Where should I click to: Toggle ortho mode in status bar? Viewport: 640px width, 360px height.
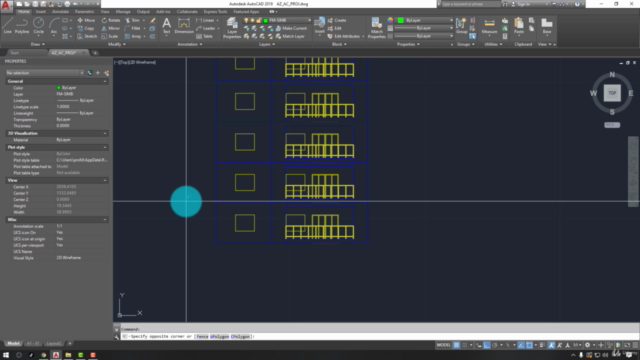[x=487, y=345]
